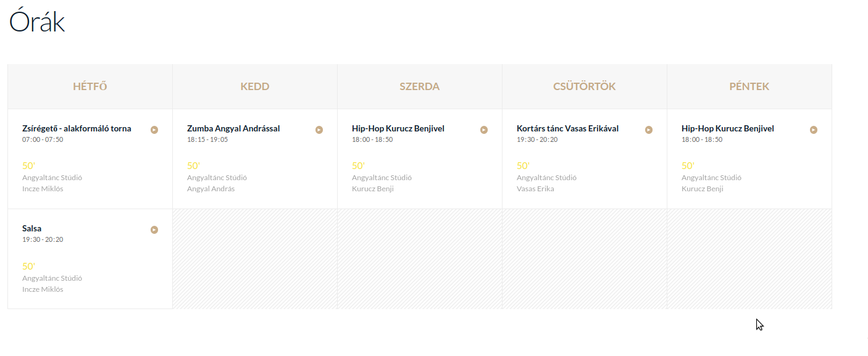The image size is (868, 356).
Task: Click instructor name Angyal András
Action: 211,189
